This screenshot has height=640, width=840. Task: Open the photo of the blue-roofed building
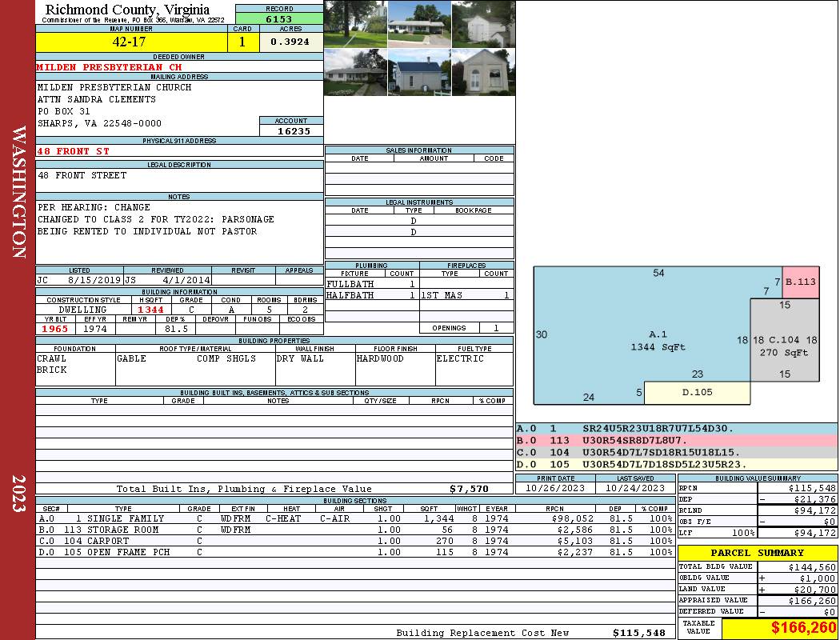pyautogui.click(x=419, y=72)
